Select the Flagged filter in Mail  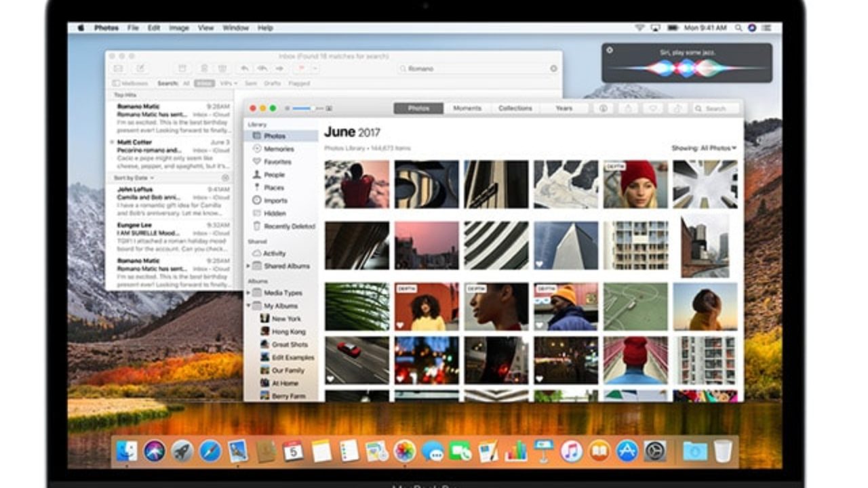tap(299, 83)
